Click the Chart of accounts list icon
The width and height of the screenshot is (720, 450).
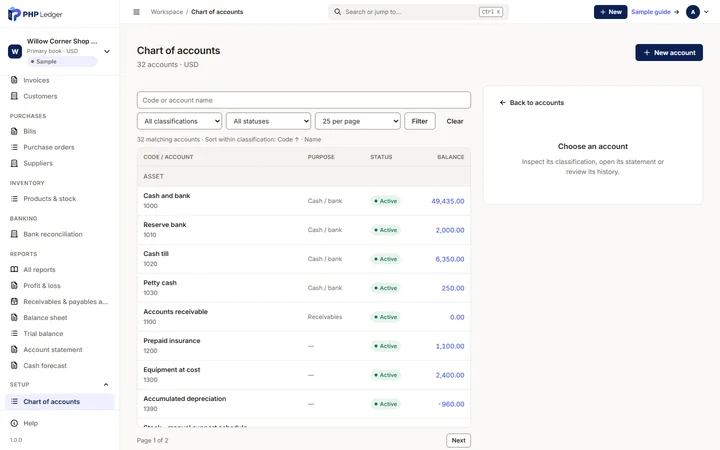[14, 401]
